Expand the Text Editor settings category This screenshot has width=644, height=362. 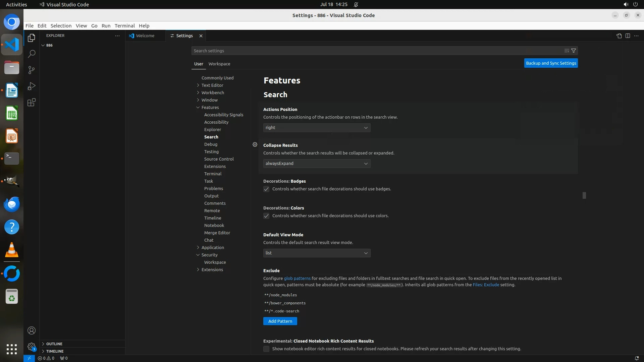click(x=212, y=85)
